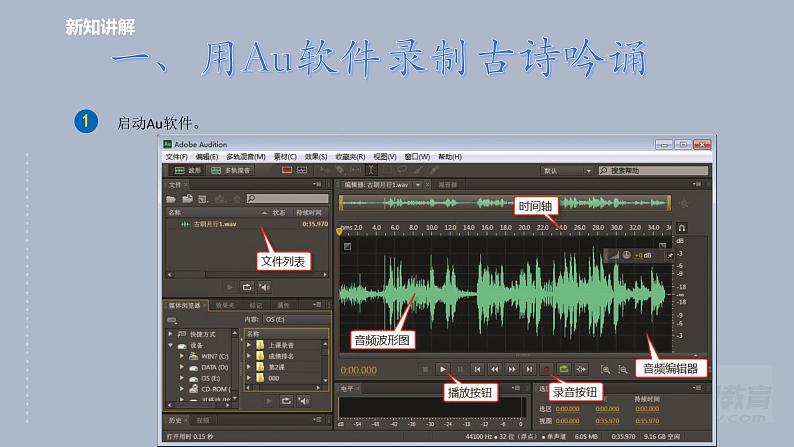Image resolution: width=794 pixels, height=447 pixels.
Task: Click the headphone icon beside the timeline
Action: click(x=682, y=228)
